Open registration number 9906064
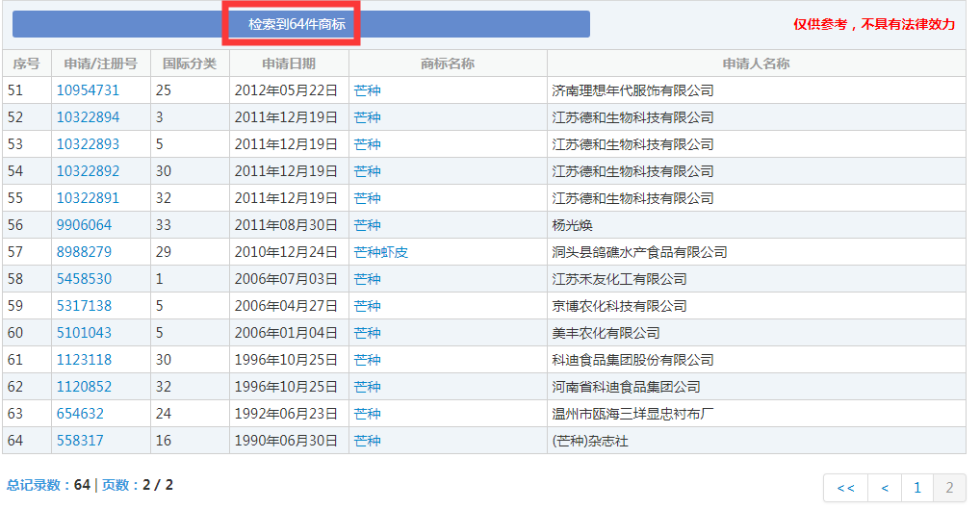This screenshot has height=509, width=980. pos(84,225)
